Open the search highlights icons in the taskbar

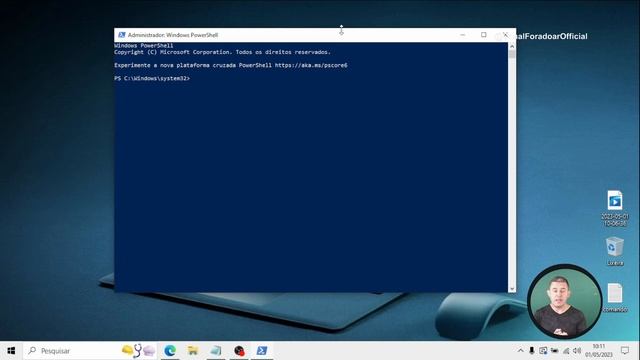pos(138,350)
